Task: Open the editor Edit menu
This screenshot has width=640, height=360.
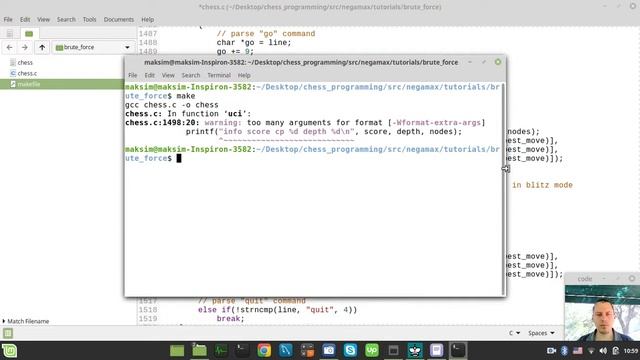Action: [x=25, y=19]
